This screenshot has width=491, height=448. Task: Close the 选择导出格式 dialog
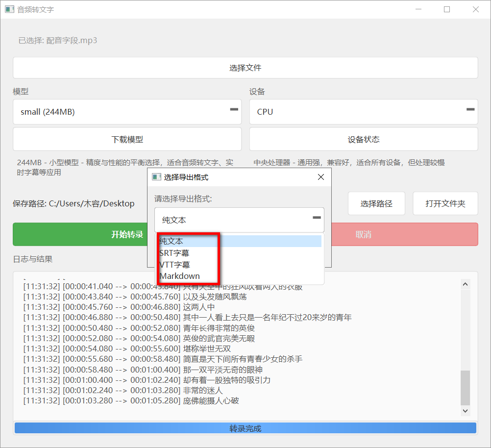tap(321, 177)
